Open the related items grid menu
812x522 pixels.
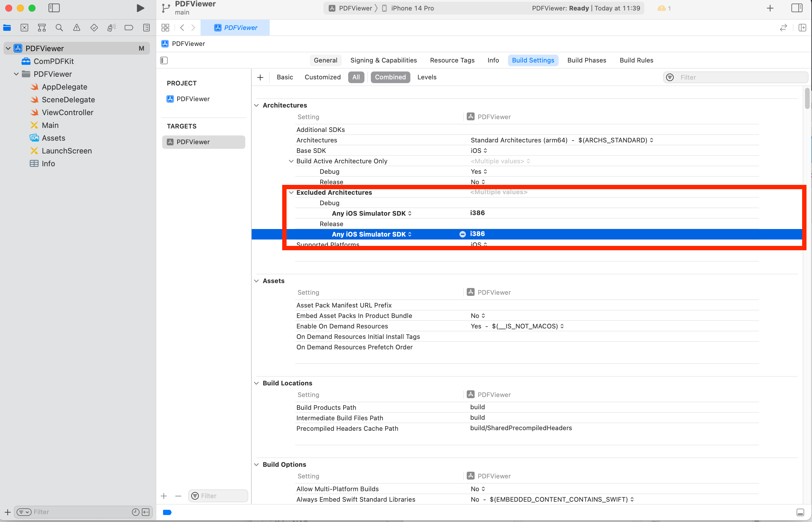tap(165, 28)
